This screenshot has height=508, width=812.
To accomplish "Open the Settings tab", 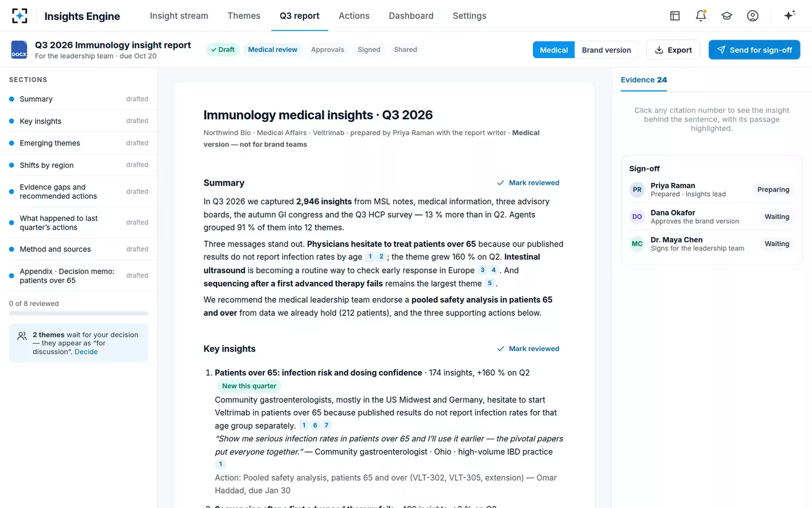I will pos(470,16).
